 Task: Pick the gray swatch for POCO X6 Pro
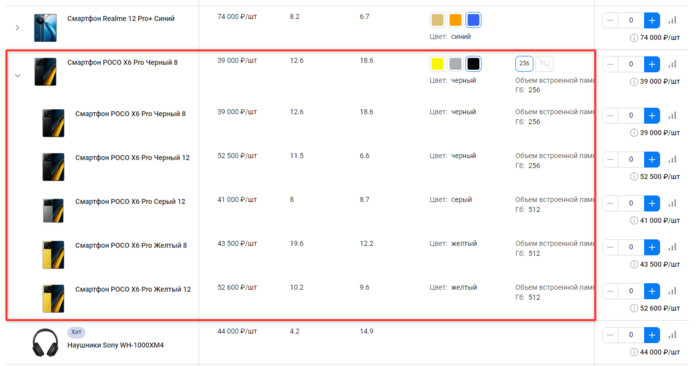[x=455, y=64]
